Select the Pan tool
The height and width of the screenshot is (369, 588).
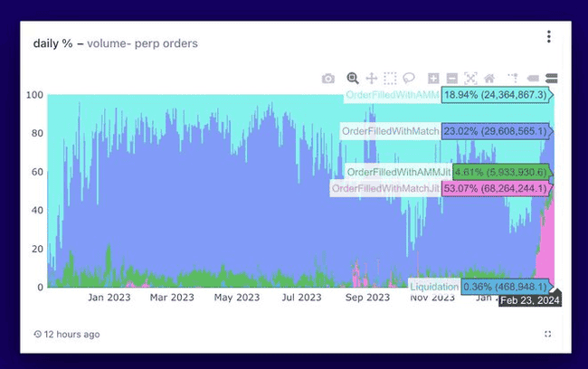(x=371, y=79)
